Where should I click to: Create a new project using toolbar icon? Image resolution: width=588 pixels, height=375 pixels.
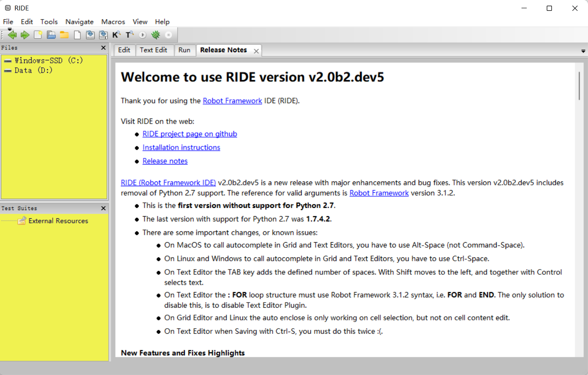click(x=38, y=35)
